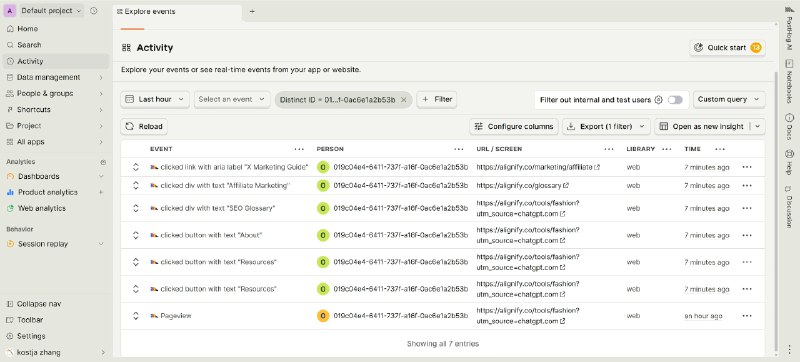Open Help side panel
Viewport: 800px width, 362px height.
789,162
